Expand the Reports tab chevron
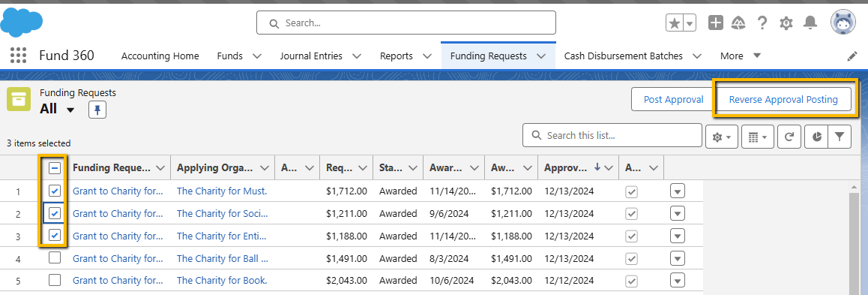The image size is (868, 295). (427, 56)
